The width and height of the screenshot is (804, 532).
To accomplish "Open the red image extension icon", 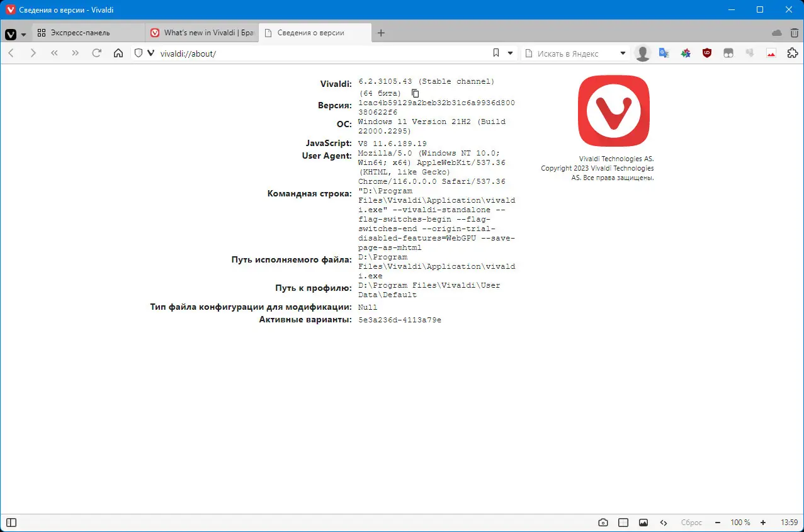I will [771, 54].
